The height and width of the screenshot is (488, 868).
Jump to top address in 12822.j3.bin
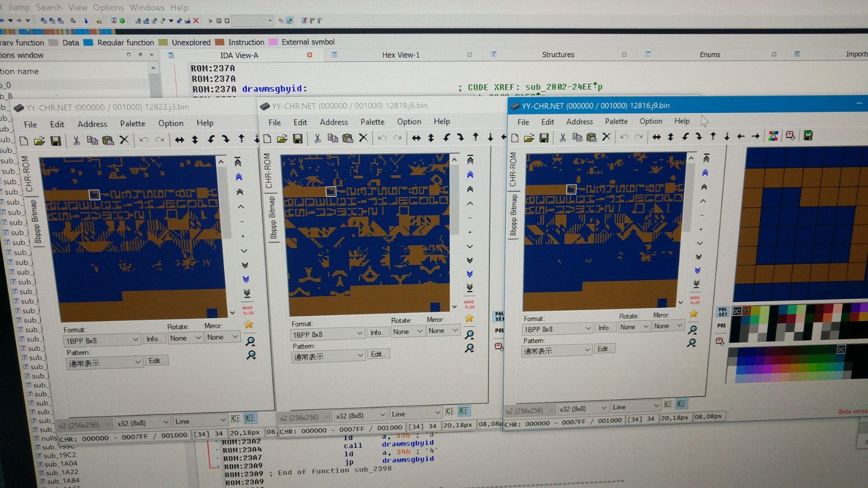(x=238, y=162)
